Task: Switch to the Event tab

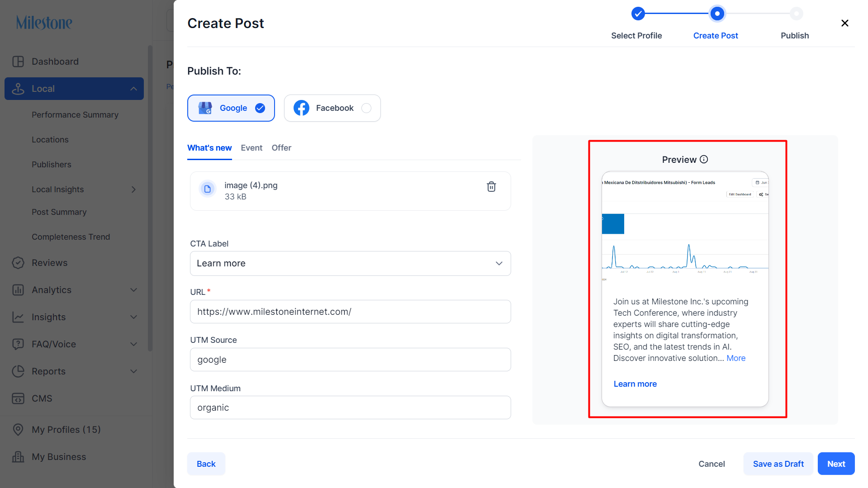Action: click(x=251, y=148)
